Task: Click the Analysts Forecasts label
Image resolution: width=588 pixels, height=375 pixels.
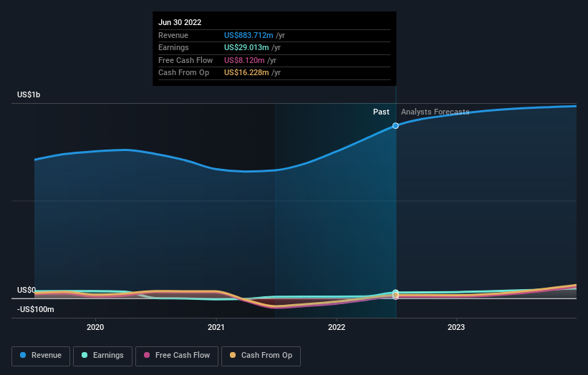Action: coord(435,112)
